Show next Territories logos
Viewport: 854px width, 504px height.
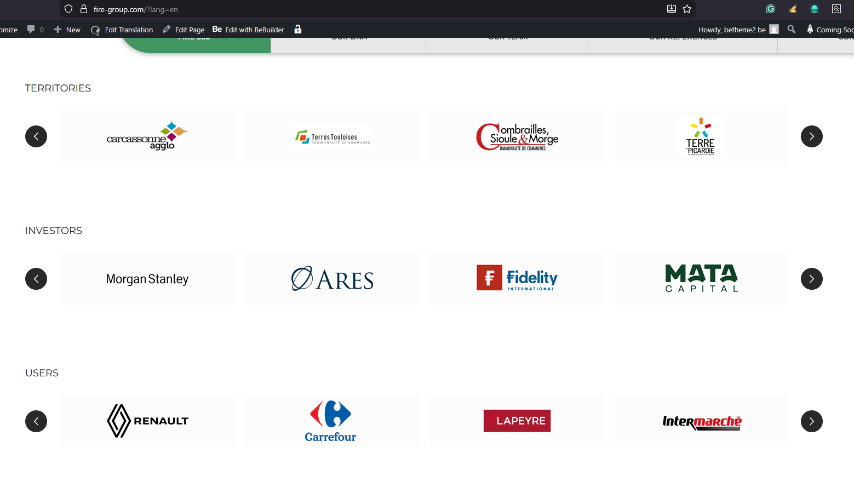click(x=811, y=136)
